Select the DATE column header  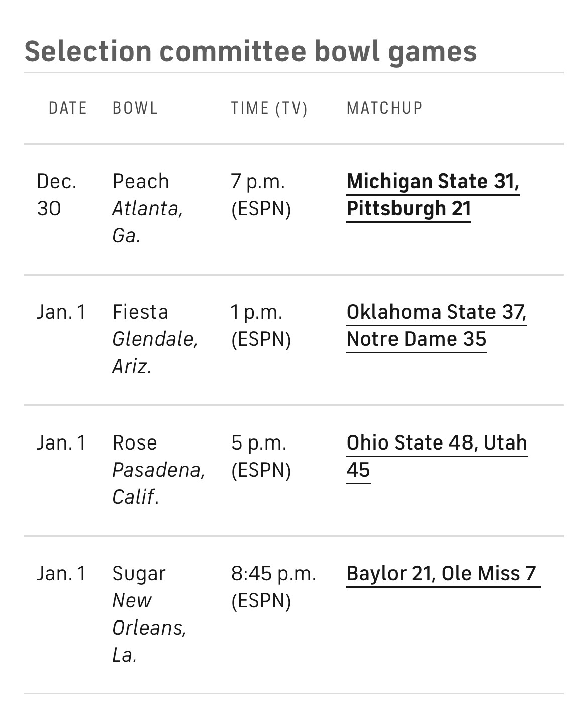[x=68, y=108]
